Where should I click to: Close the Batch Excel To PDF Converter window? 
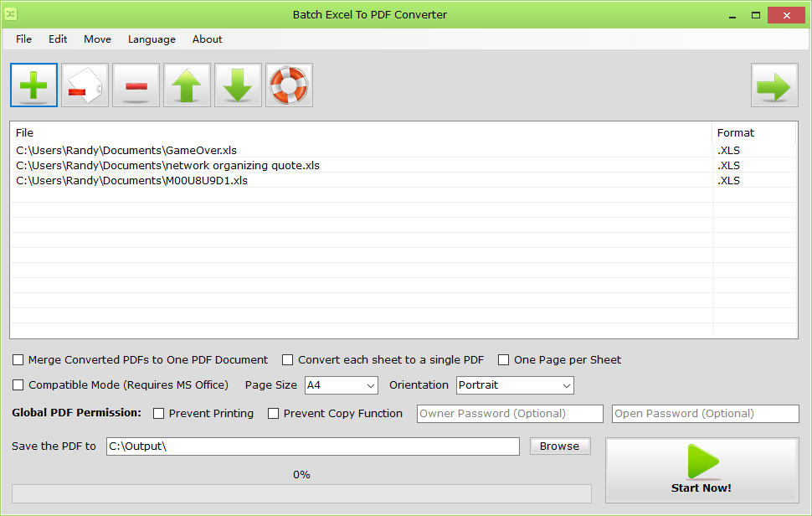[786, 15]
